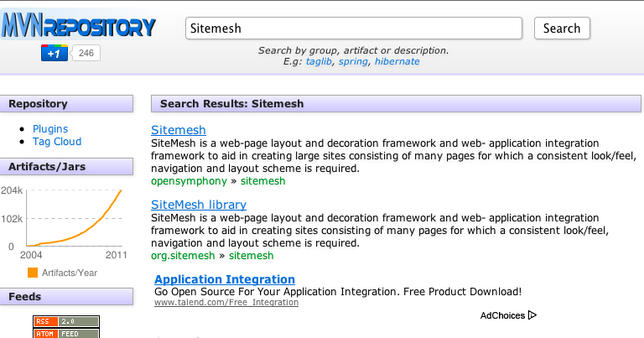This screenshot has height=338, width=644.
Task: Open the Application Integration ad link
Action: [225, 279]
